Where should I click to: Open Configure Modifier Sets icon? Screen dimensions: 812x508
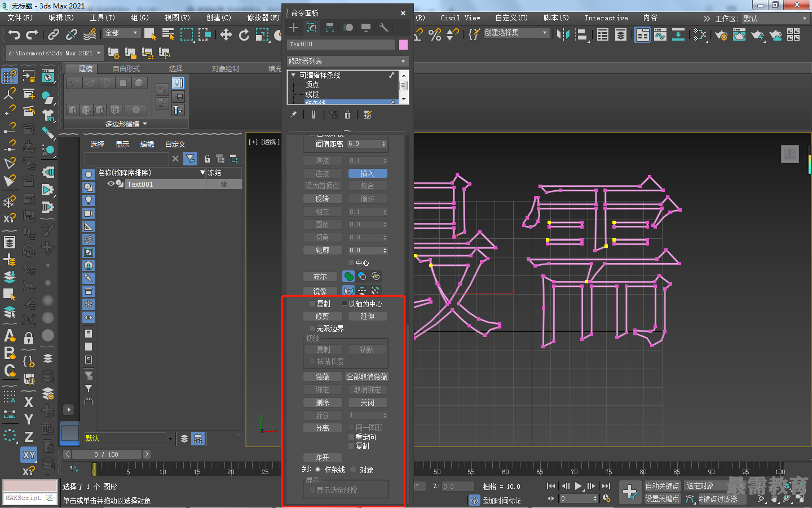(367, 115)
